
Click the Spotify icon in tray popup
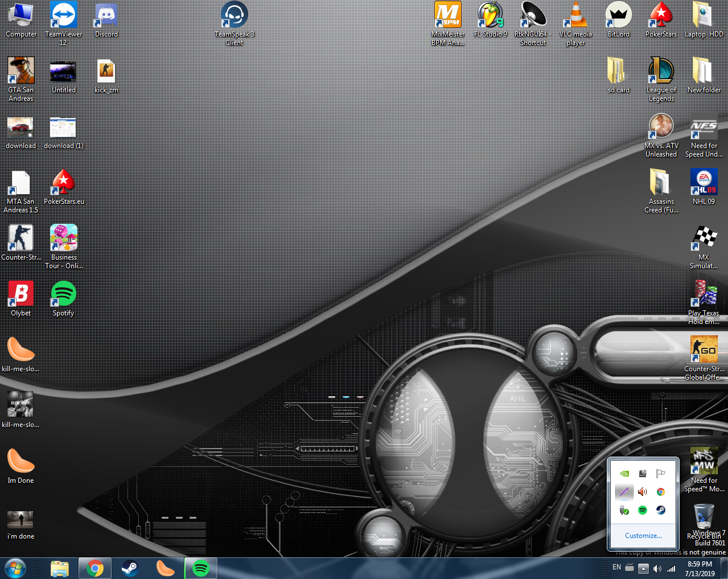pyautogui.click(x=643, y=510)
